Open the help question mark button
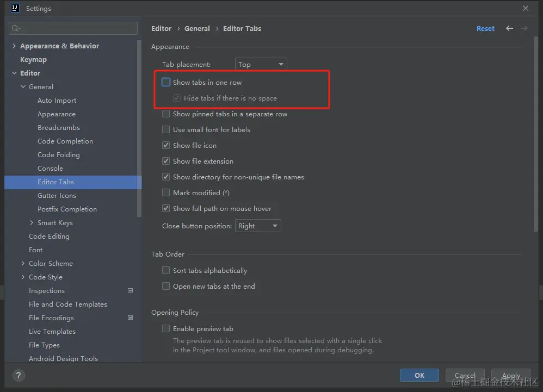This screenshot has width=543, height=392. click(x=18, y=375)
